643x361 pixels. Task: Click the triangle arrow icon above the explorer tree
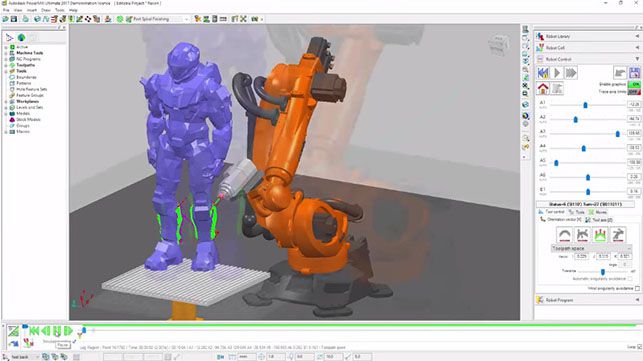[x=9, y=38]
